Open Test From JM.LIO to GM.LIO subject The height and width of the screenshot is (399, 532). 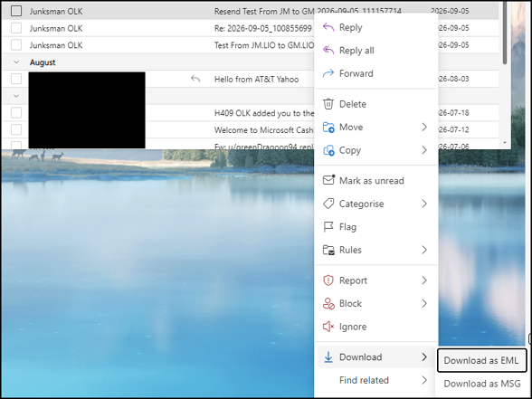coord(264,45)
